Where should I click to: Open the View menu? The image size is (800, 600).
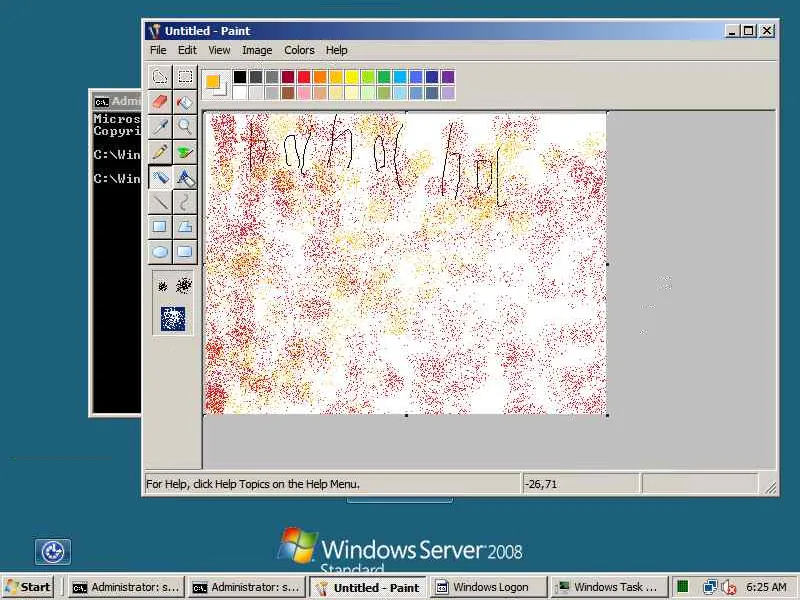pos(219,50)
